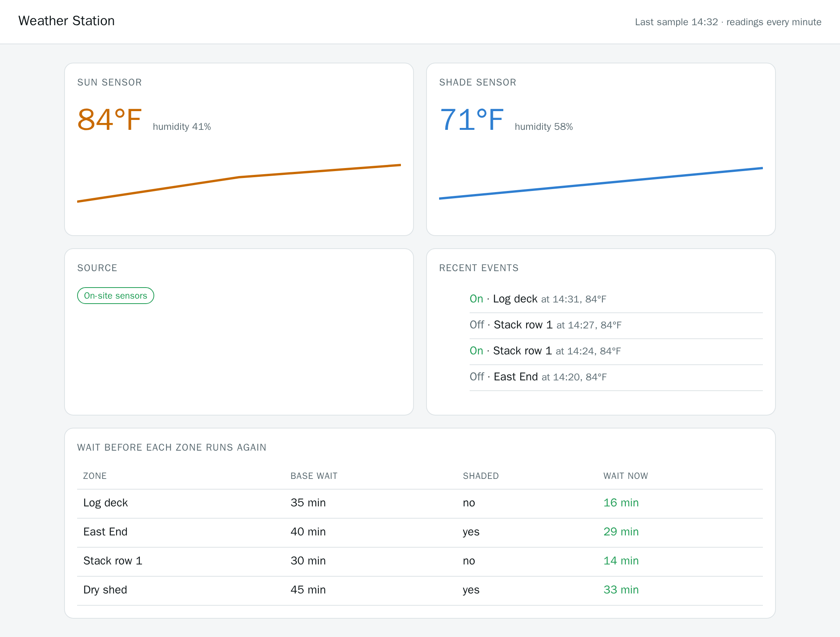Click the Dry shed shaded 'yes' cell
840x637 pixels.
click(471, 590)
